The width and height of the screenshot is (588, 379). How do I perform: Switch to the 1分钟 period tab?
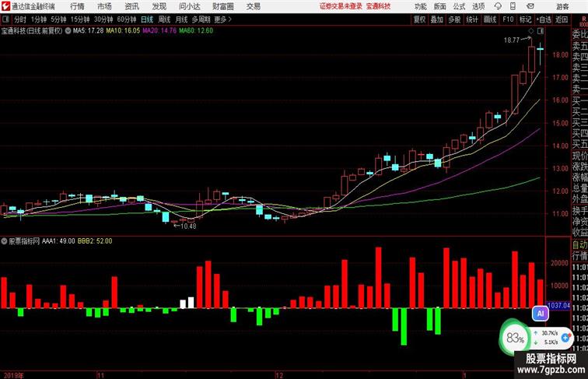coord(39,19)
